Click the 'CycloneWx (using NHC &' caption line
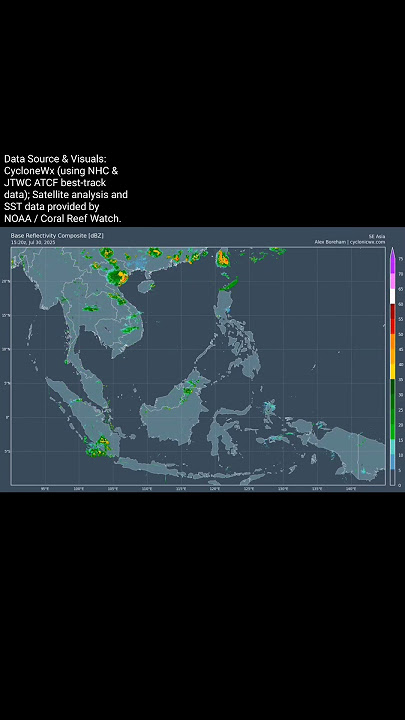This screenshot has height=720, width=405. click(61, 171)
